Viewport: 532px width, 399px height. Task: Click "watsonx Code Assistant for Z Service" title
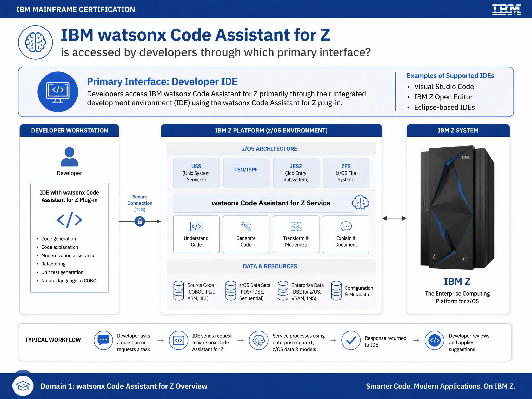pyautogui.click(x=271, y=203)
